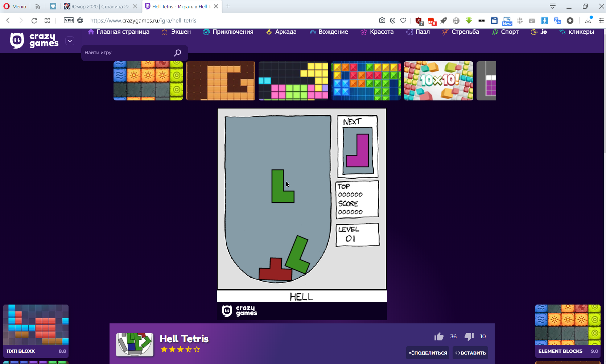Open the translator extension icon

point(557,21)
